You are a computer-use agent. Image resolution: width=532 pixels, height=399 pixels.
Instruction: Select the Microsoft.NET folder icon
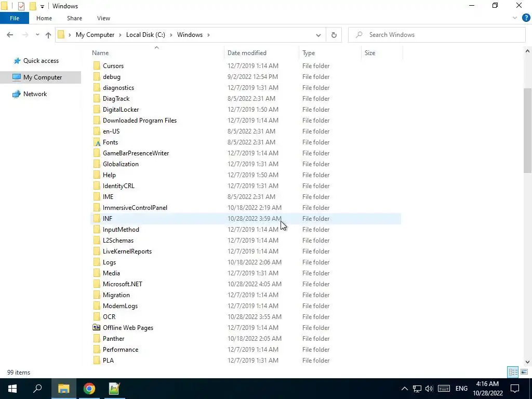(x=97, y=284)
